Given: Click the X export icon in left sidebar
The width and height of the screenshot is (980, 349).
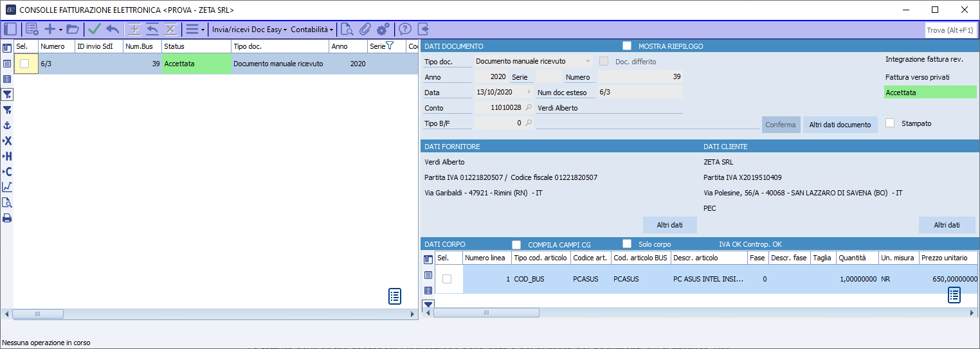Looking at the screenshot, I should coord(7,141).
